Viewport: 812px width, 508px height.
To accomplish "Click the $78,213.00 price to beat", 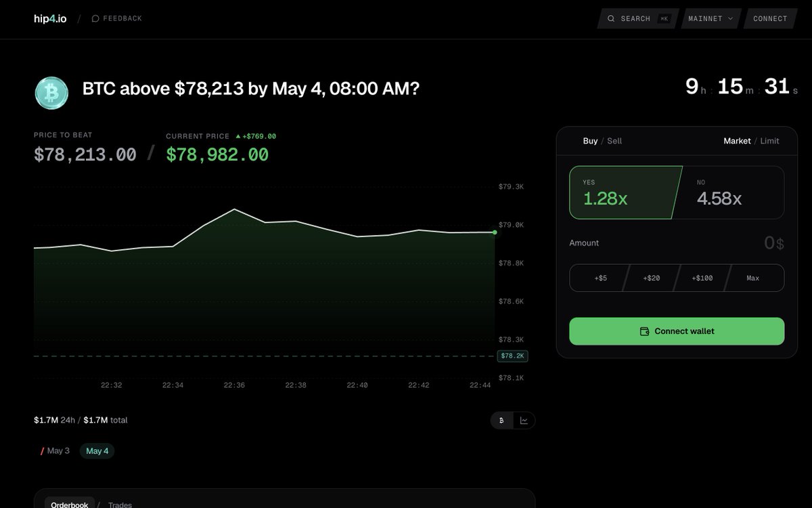I will pyautogui.click(x=85, y=154).
